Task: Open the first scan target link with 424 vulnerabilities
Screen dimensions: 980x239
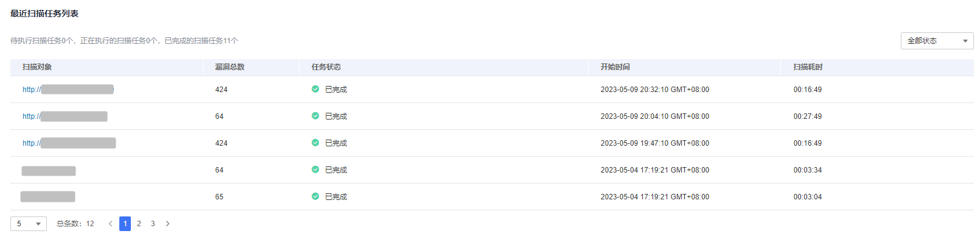Action: pyautogui.click(x=68, y=90)
